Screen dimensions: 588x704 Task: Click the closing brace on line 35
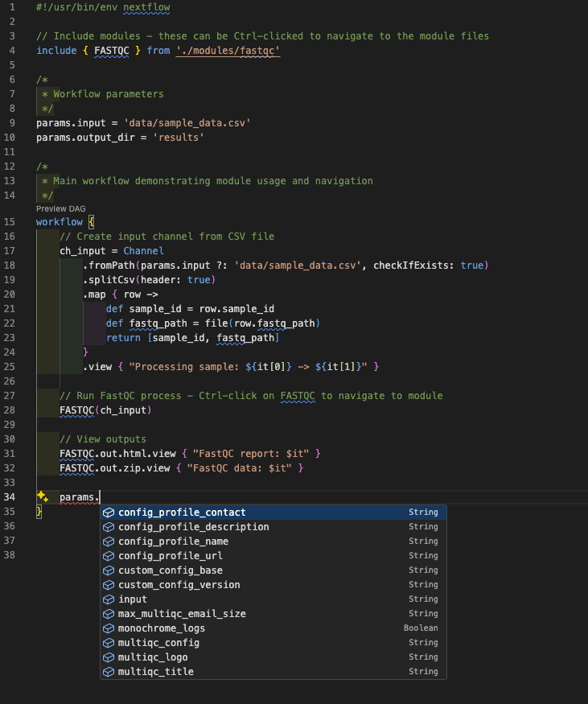click(39, 512)
